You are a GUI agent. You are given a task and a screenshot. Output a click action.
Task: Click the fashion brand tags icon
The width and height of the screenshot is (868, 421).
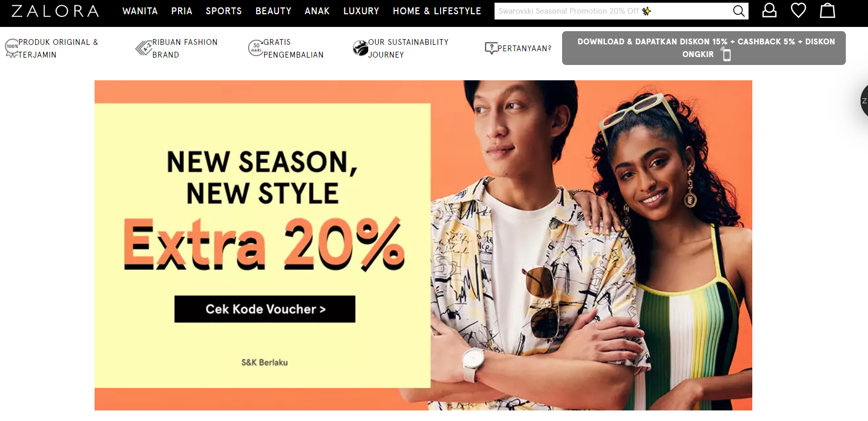(x=144, y=48)
